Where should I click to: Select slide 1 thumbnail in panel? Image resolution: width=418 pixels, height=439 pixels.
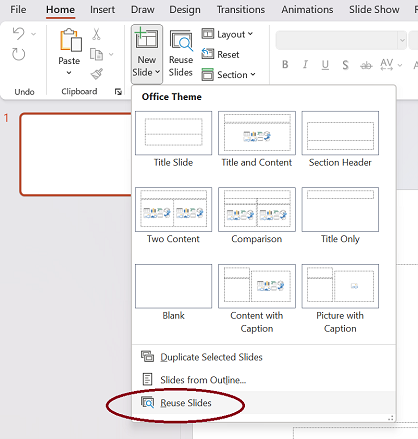tap(76, 154)
